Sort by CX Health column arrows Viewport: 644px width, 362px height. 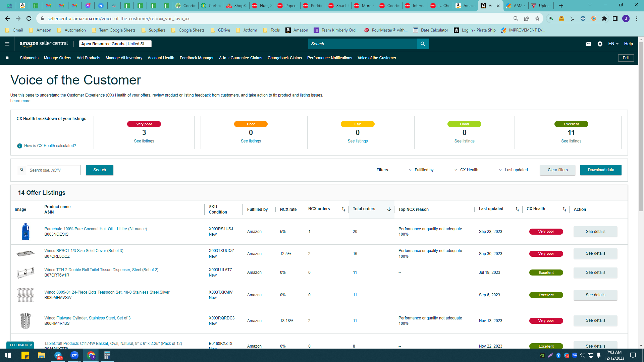565,209
